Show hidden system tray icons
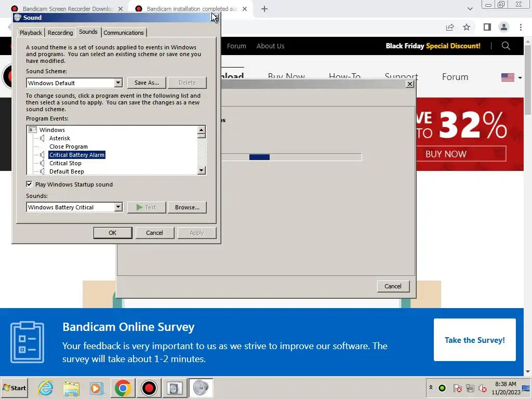The image size is (532, 399). (431, 388)
